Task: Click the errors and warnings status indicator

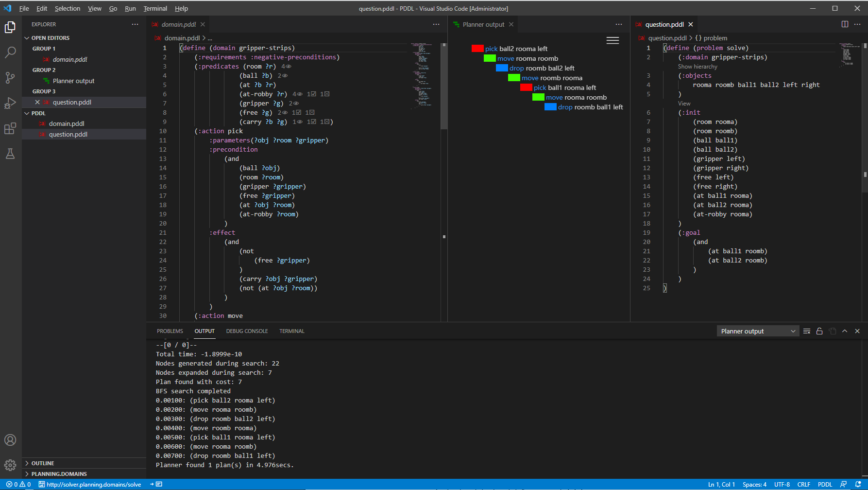Action: pos(18,485)
